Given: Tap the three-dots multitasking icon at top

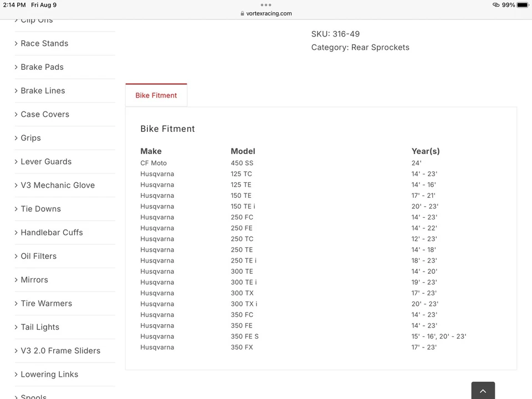Looking at the screenshot, I should tap(265, 5).
